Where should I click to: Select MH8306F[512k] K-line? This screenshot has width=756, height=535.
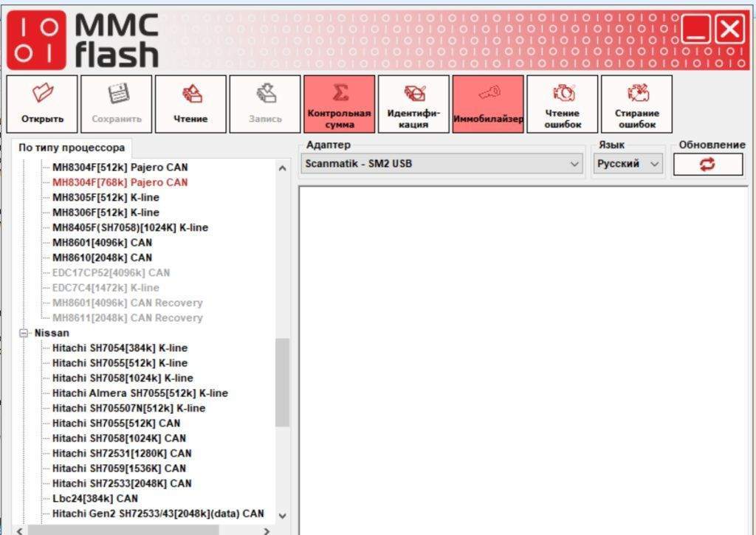coord(106,212)
